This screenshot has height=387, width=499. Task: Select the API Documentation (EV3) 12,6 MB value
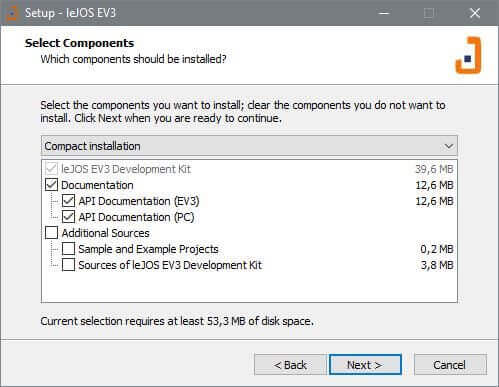pyautogui.click(x=434, y=201)
